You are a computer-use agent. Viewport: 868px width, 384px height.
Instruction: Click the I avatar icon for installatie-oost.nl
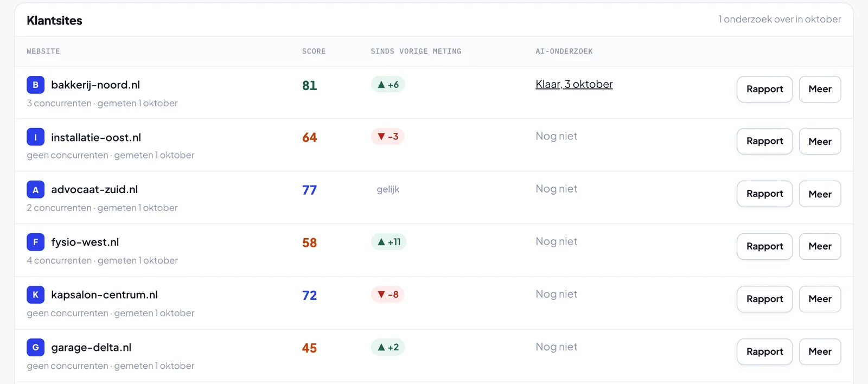pos(35,137)
